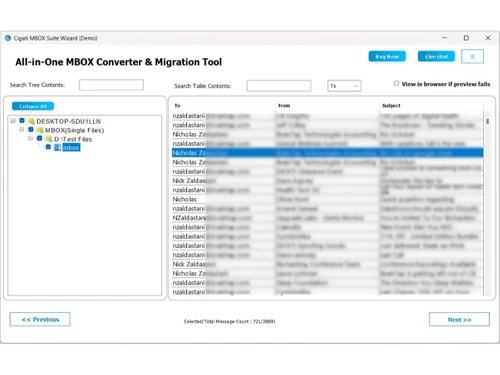Select the highlighted Nicholas Za row

[327, 153]
